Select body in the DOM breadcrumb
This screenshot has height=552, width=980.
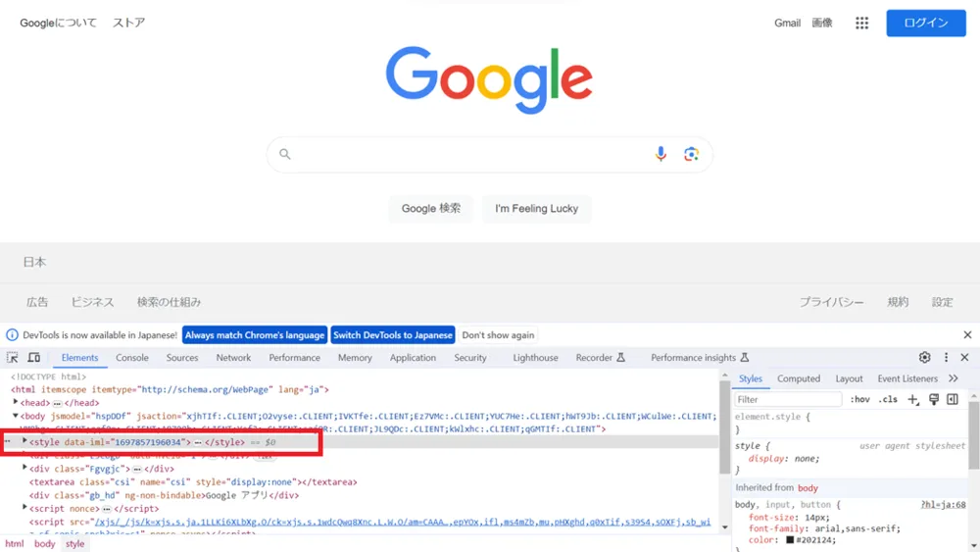(x=44, y=544)
